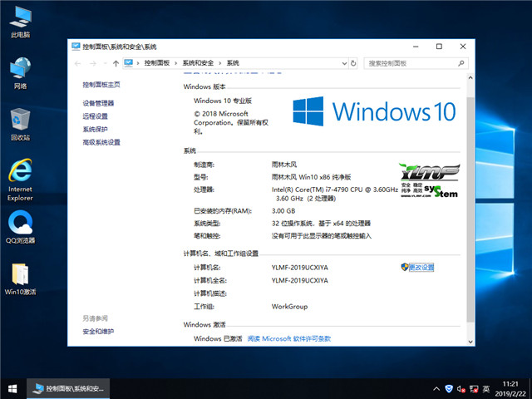Open 阅读 Microsoft 软件许可条款 link
The width and height of the screenshot is (532, 399).
pyautogui.click(x=289, y=338)
